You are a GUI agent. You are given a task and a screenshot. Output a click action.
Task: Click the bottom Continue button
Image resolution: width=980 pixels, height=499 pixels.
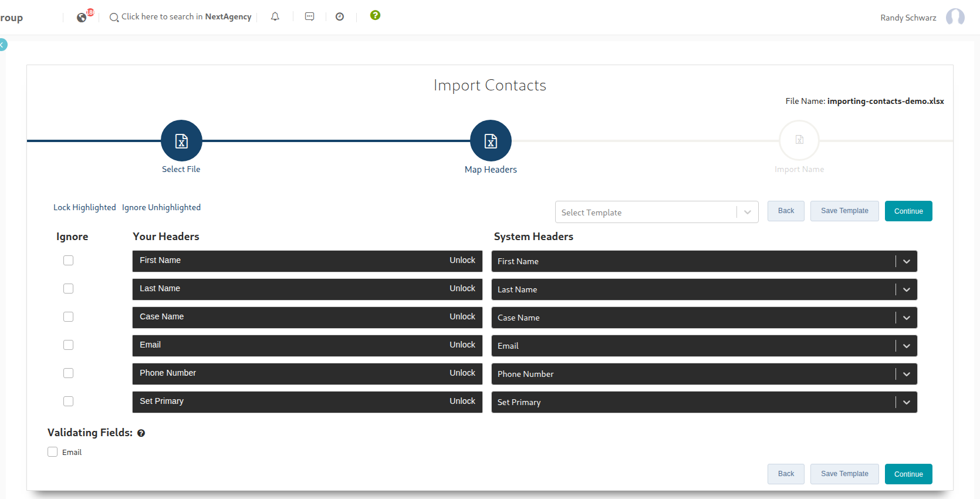[x=908, y=474]
